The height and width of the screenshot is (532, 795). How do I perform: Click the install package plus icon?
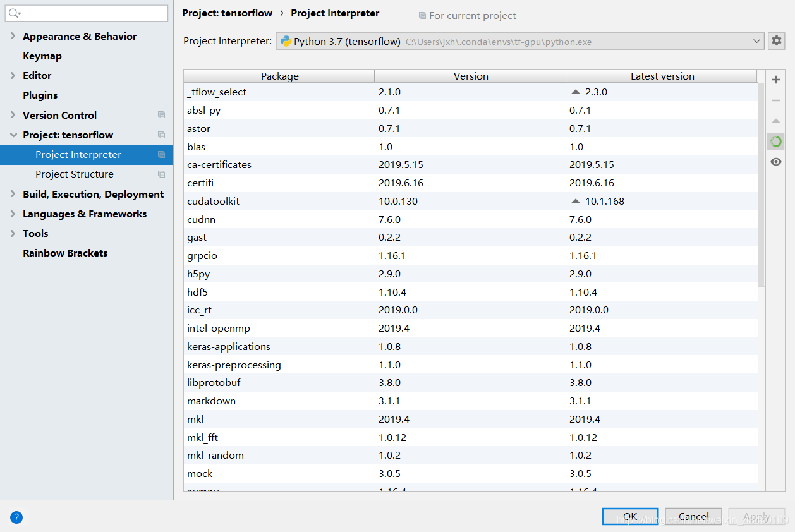point(776,80)
